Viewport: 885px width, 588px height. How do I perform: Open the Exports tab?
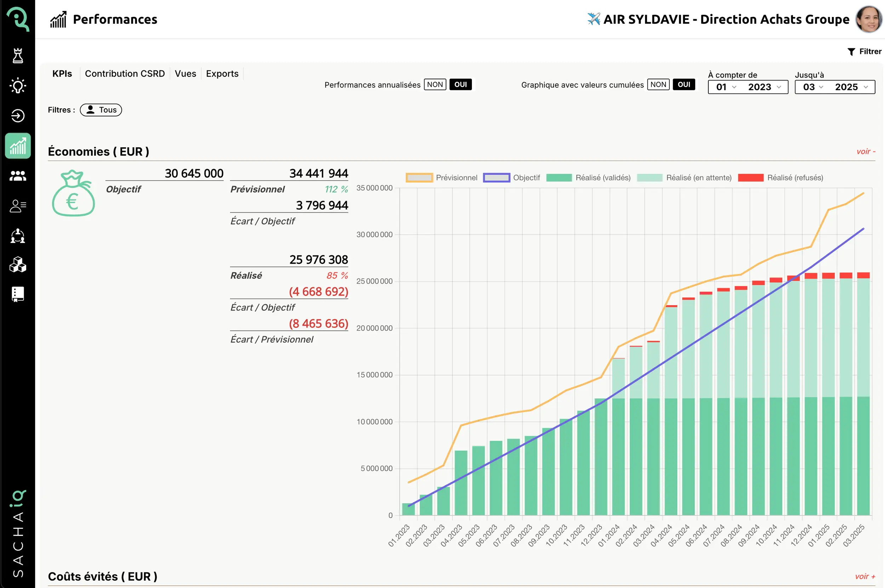pyautogui.click(x=222, y=74)
